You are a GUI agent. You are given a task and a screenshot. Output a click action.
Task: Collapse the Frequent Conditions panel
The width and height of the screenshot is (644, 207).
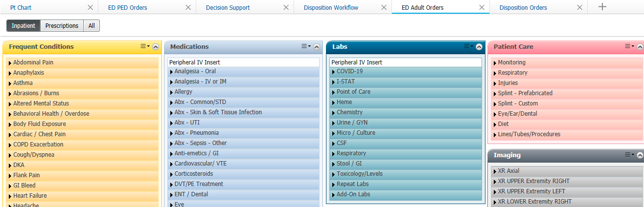156,47
